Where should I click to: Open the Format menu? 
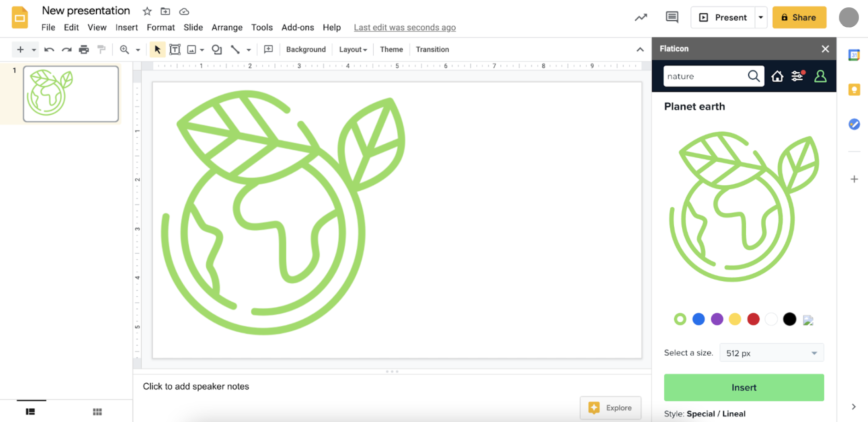click(161, 27)
